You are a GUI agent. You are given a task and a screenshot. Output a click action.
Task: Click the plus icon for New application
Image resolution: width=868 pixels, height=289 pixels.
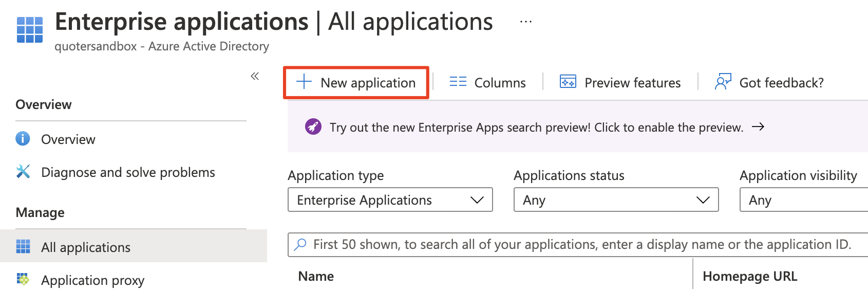[x=304, y=82]
